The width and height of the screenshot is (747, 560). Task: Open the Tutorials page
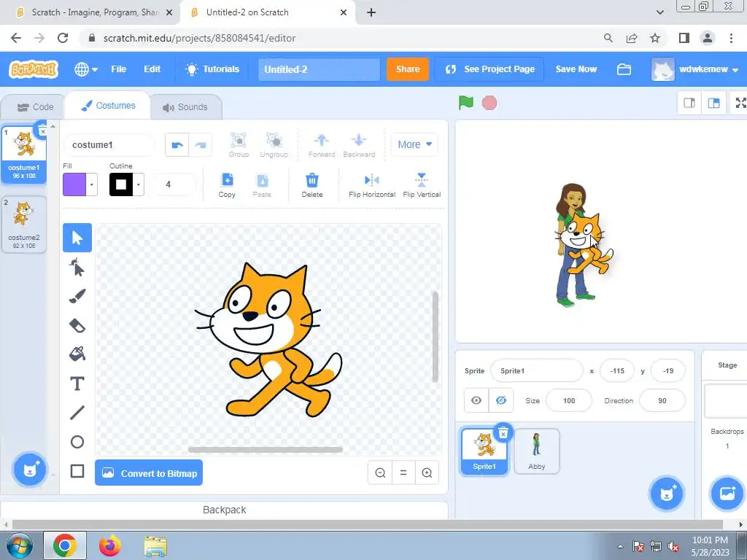[212, 69]
